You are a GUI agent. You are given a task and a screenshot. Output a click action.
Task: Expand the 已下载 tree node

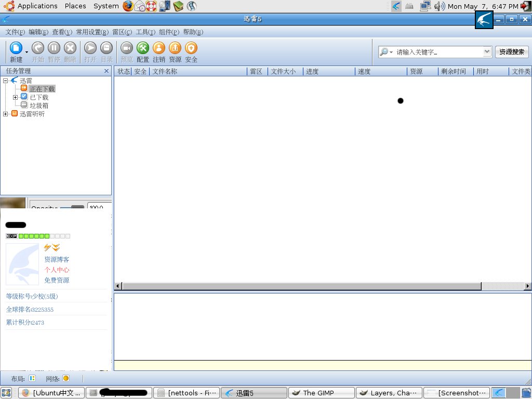15,97
